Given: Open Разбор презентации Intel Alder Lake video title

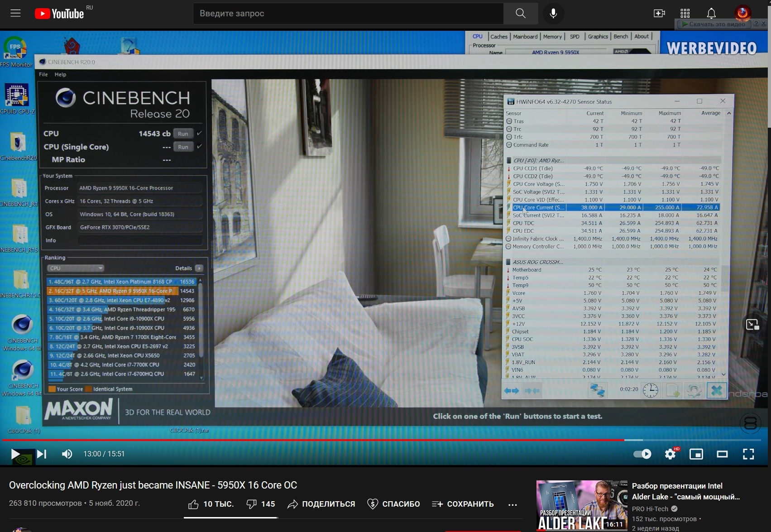Looking at the screenshot, I should pyautogui.click(x=686, y=491).
